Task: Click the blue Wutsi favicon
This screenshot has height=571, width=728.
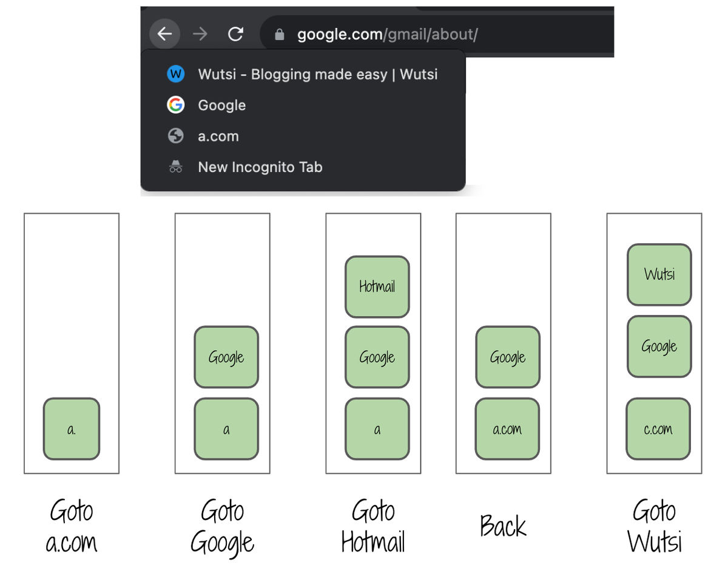Action: pyautogui.click(x=175, y=74)
